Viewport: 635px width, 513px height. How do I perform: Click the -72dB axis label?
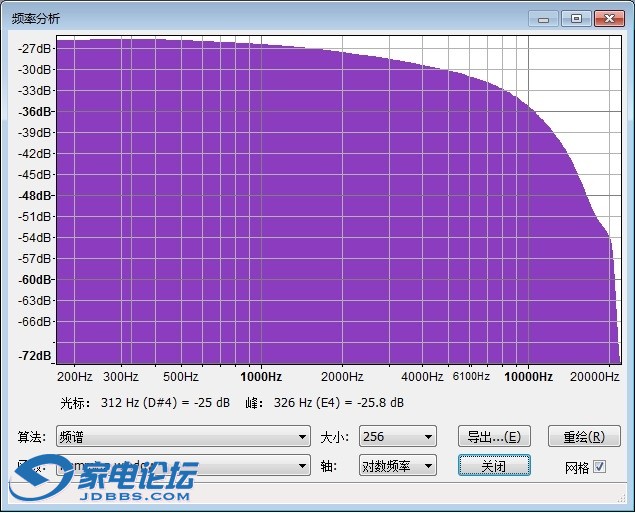point(35,355)
